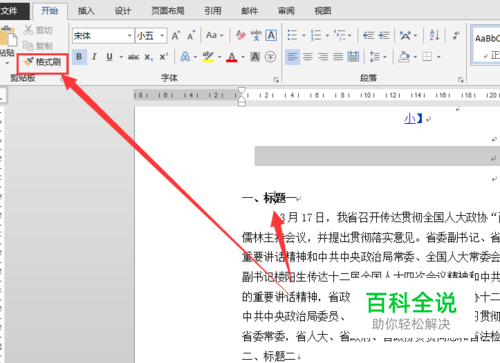The width and height of the screenshot is (500, 363).
Task: Open the underline style dropdown arrow
Action: click(x=121, y=57)
